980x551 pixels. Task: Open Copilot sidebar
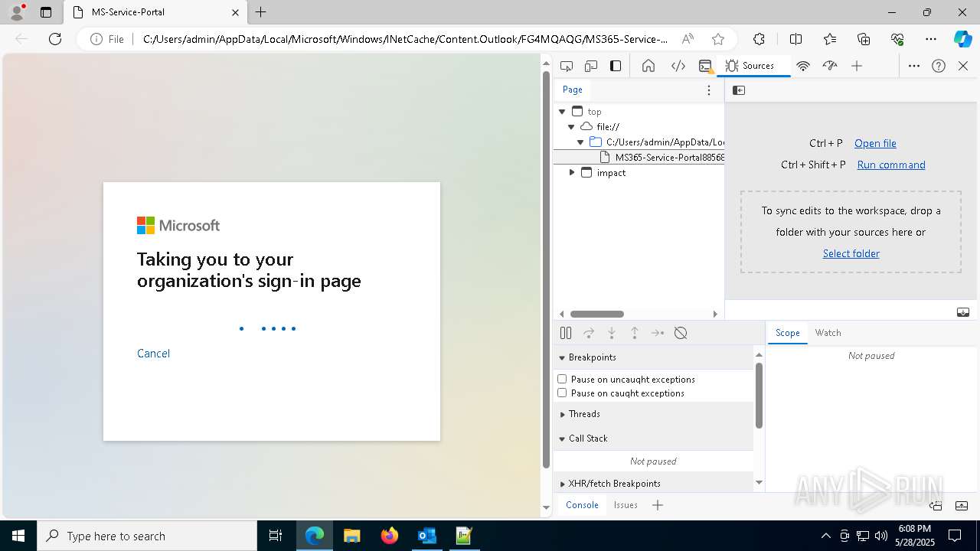pos(962,39)
